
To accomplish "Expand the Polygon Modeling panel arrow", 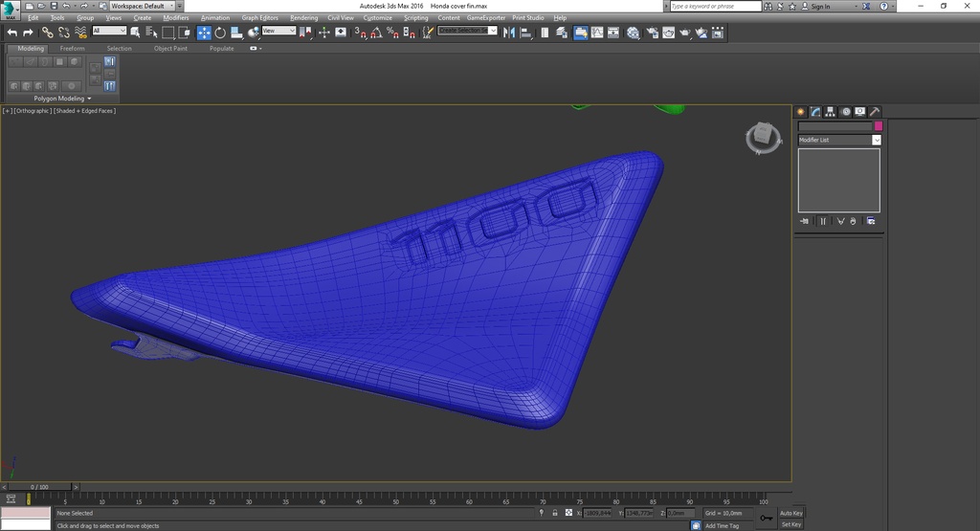I will 89,99.
